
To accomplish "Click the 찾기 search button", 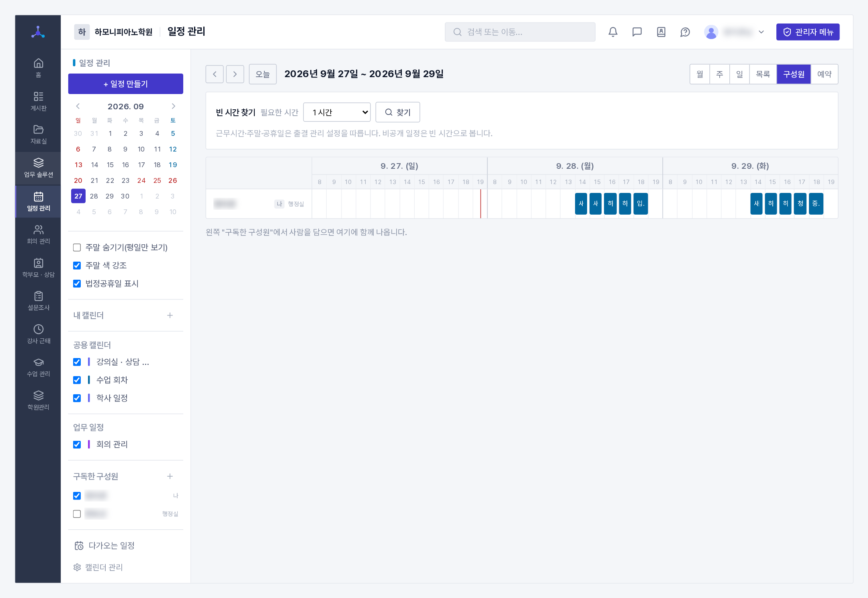I will [x=397, y=112].
